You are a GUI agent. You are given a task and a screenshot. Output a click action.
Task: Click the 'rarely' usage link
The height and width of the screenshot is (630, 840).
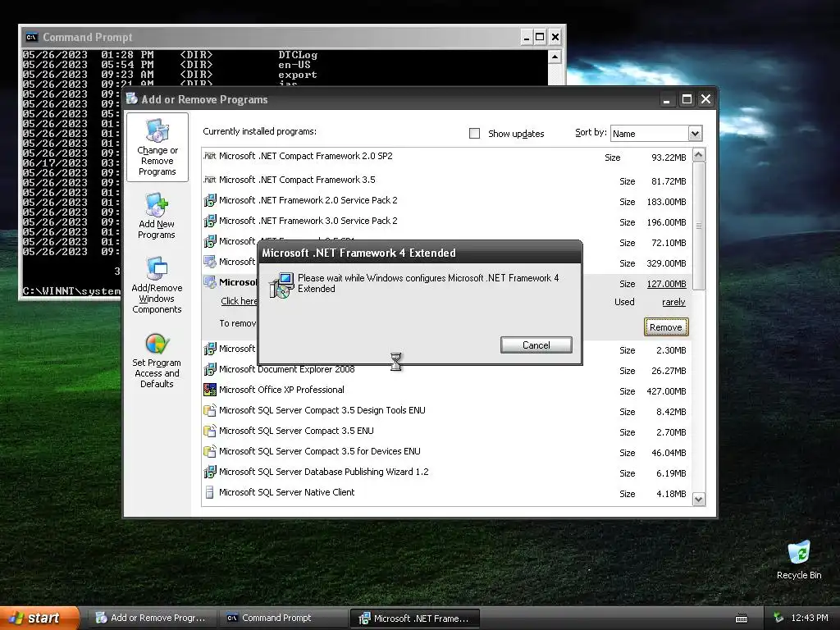pyautogui.click(x=673, y=302)
